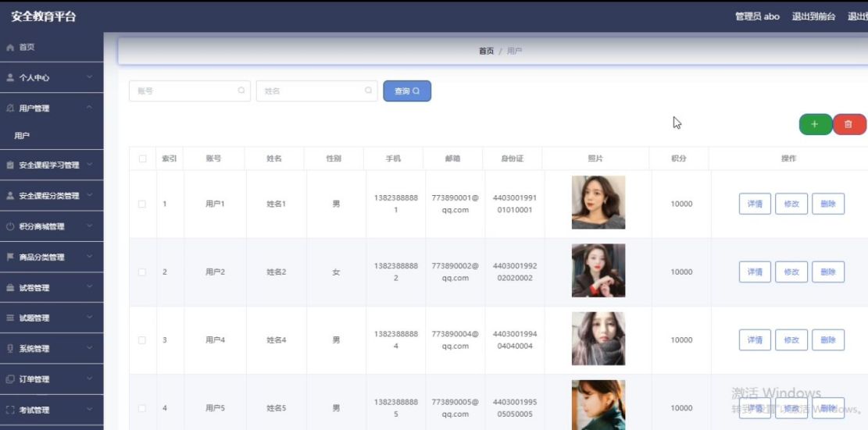The height and width of the screenshot is (430, 868).
Task: Click the power icon beside 积分商城管理
Action: (x=10, y=226)
